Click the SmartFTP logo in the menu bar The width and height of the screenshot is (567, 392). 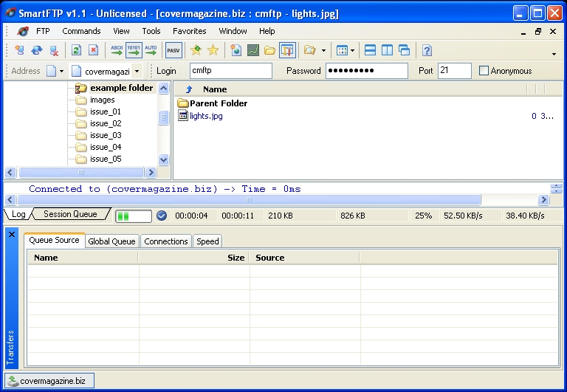pyautogui.click(x=22, y=31)
